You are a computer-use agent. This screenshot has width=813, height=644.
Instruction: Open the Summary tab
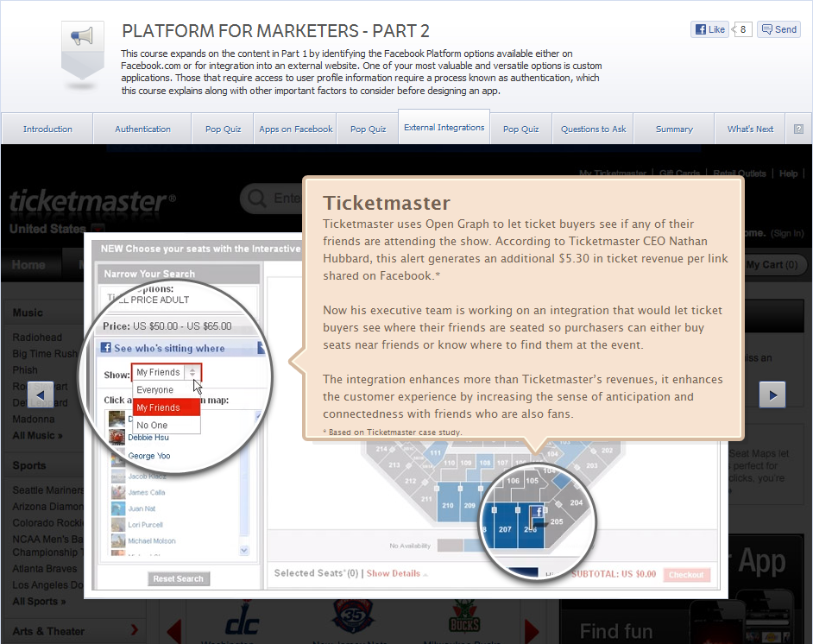[674, 129]
